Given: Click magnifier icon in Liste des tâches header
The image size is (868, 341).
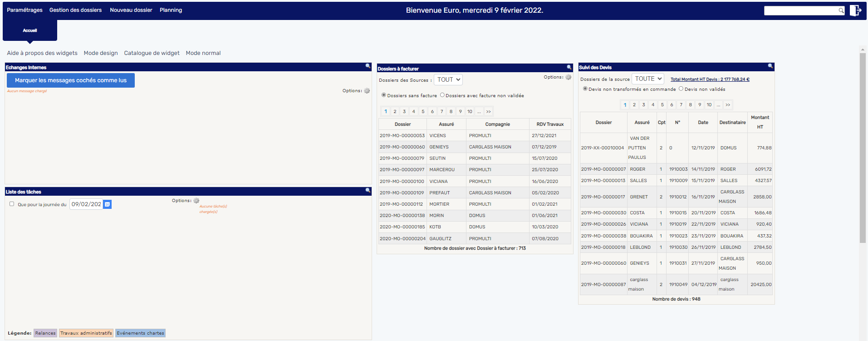Looking at the screenshot, I should (368, 191).
